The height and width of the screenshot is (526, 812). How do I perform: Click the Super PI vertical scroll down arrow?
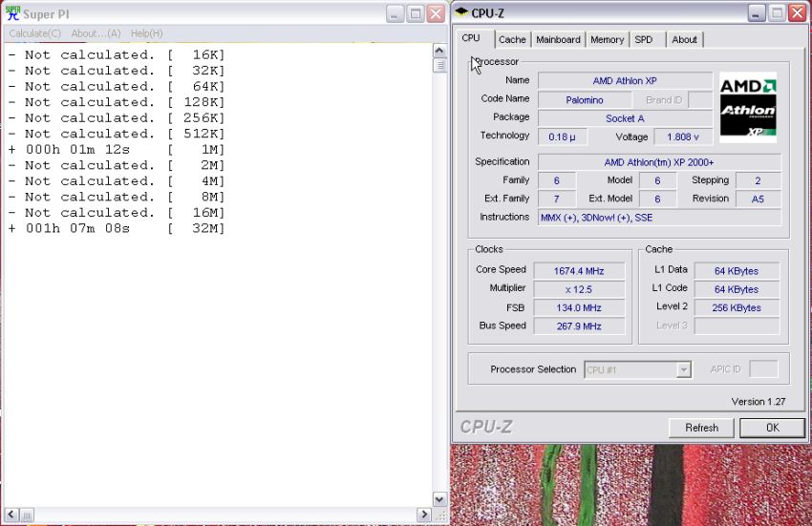pos(439,499)
